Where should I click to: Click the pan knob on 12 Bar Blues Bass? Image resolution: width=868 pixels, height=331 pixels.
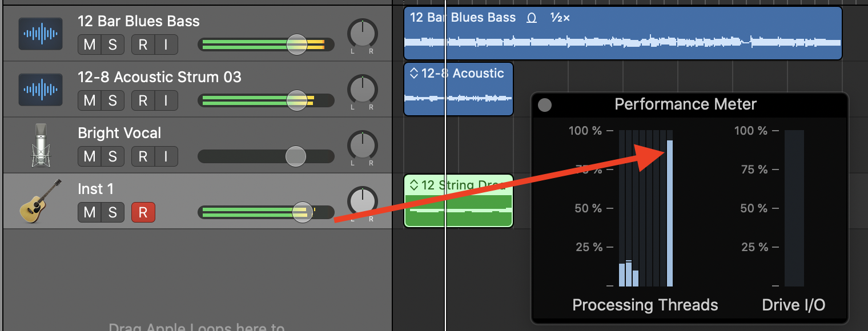tap(362, 34)
